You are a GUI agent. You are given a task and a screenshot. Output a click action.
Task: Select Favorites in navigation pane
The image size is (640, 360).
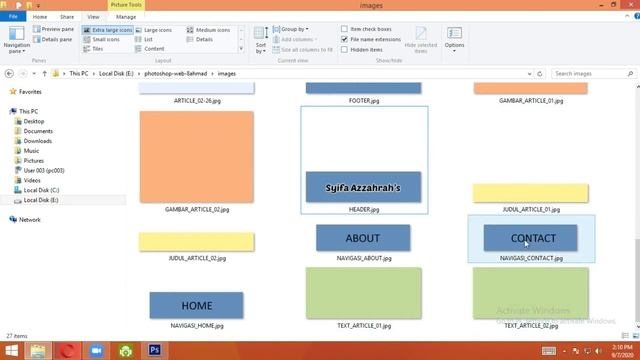(30, 92)
